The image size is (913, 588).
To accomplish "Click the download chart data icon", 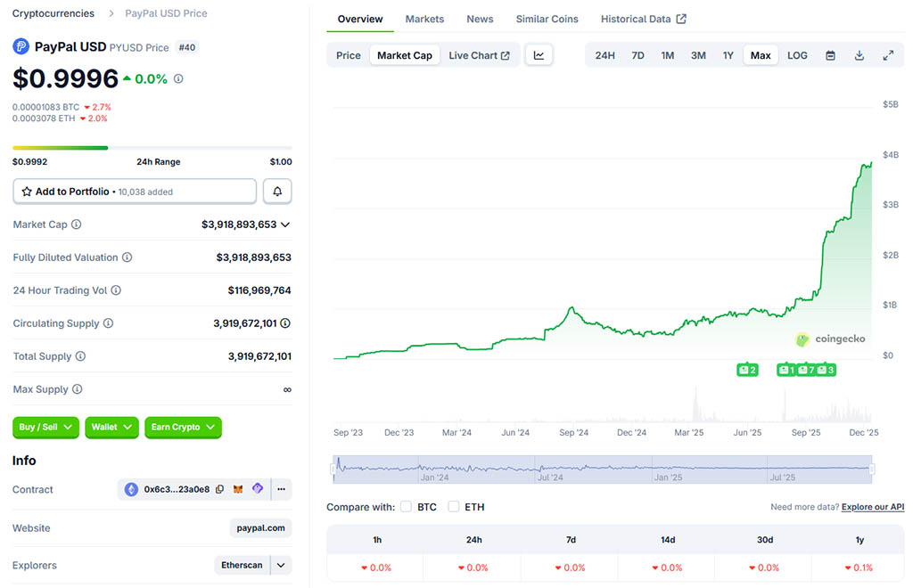I will point(859,55).
